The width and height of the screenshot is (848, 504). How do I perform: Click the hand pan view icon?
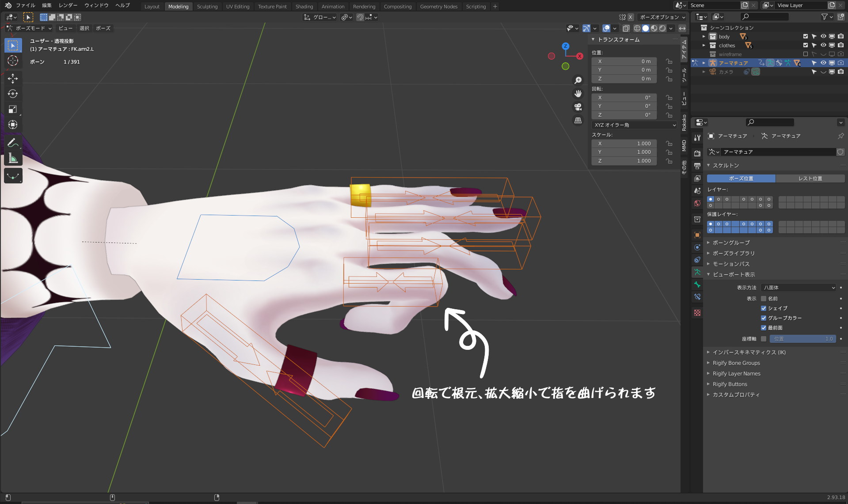click(578, 94)
